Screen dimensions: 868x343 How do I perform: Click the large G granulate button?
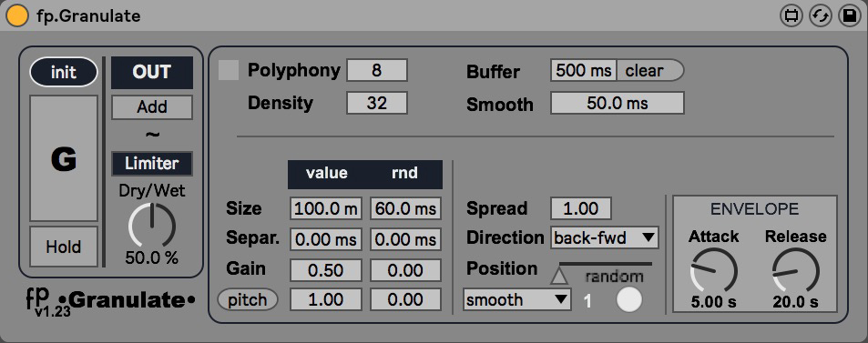64,159
